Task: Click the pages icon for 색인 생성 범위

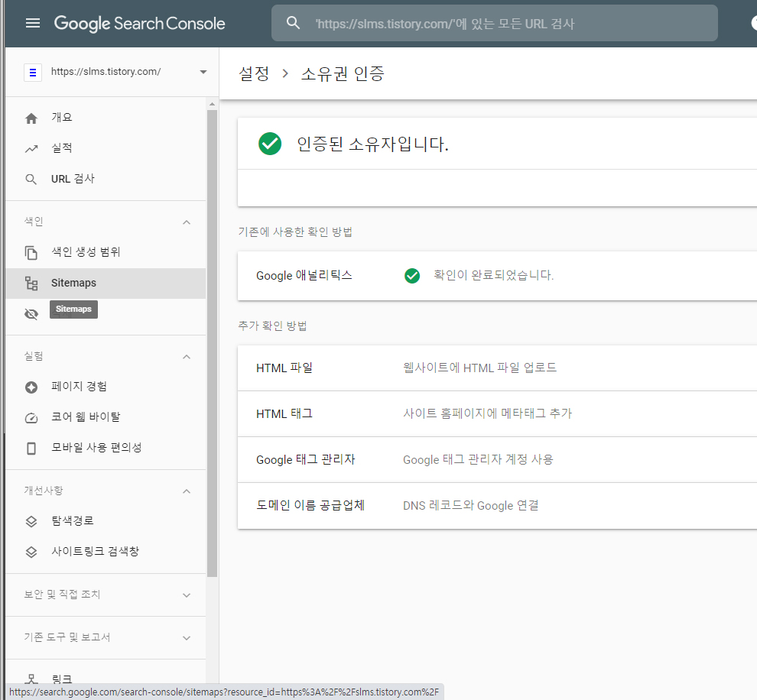Action: (x=31, y=252)
